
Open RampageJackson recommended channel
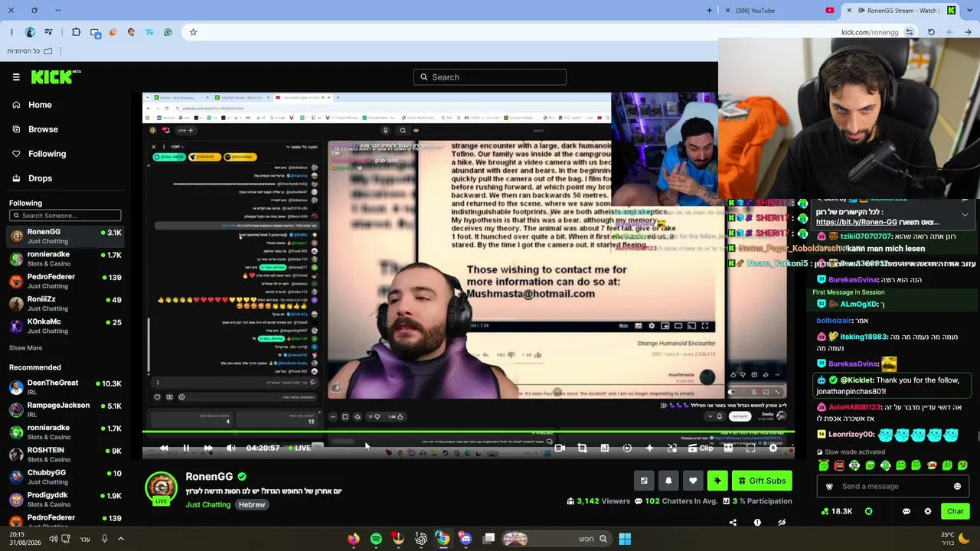[x=65, y=409]
